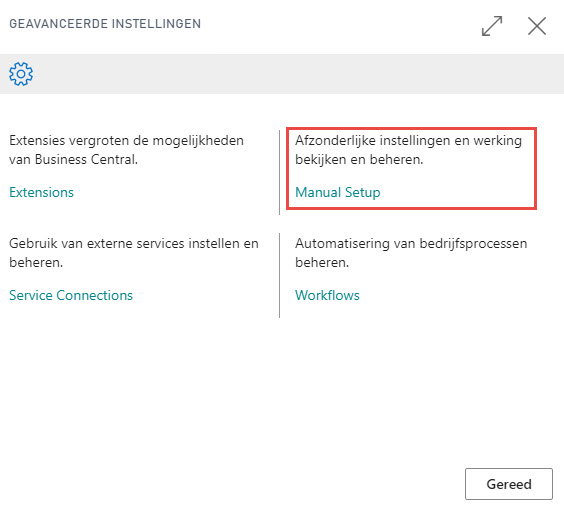The image size is (564, 507).
Task: Click the 'beheren.' text above Workflows
Action: 322,262
